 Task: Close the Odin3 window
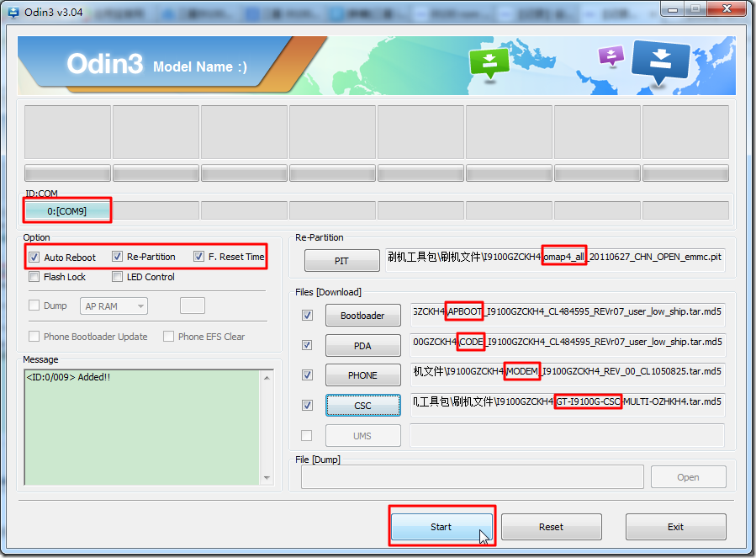pyautogui.click(x=727, y=8)
